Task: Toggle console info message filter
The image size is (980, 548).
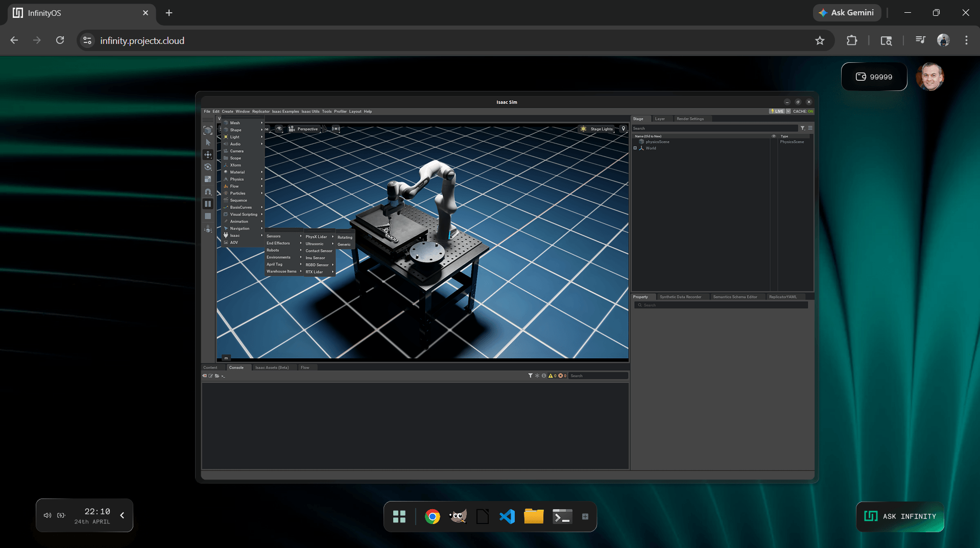Action: point(544,376)
